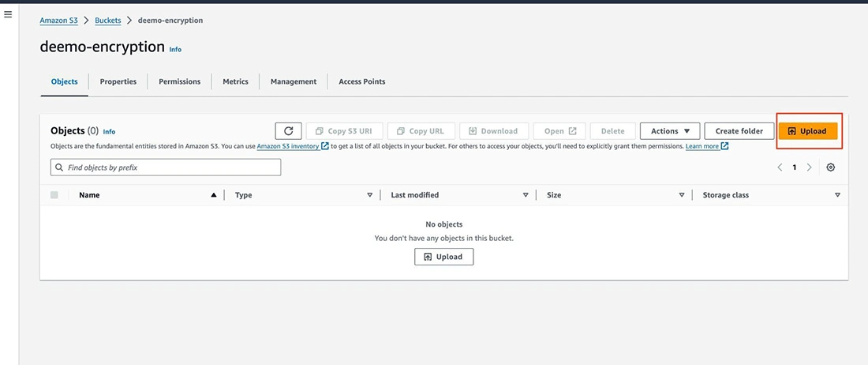This screenshot has height=365, width=868.
Task: Click the page number 1
Action: coord(795,167)
